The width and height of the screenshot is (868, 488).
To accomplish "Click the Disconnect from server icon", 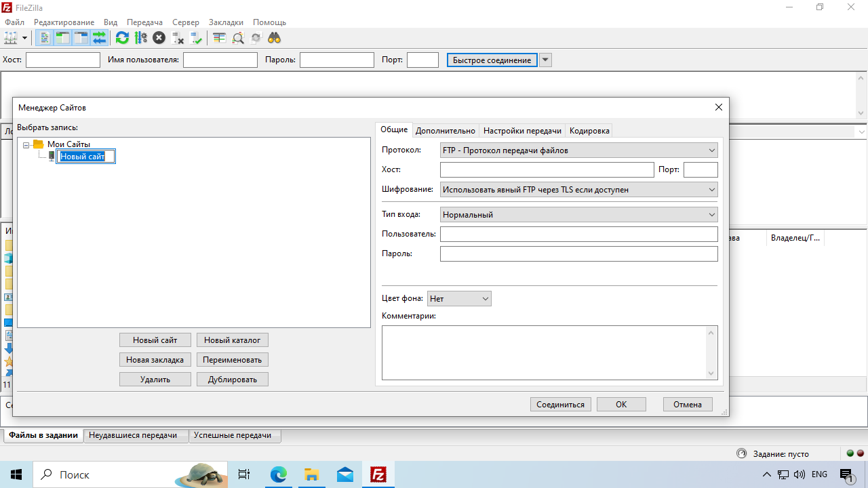I will coord(178,38).
